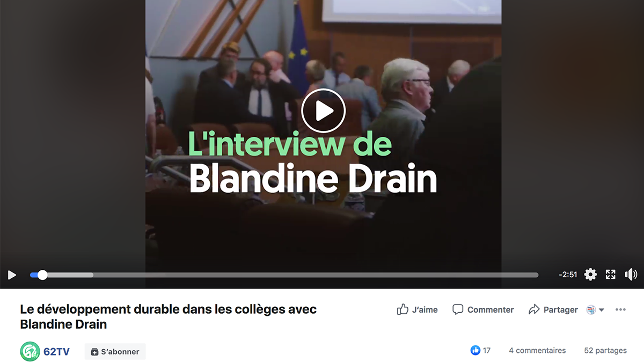Open the identity selector dropdown arrow

[601, 310]
